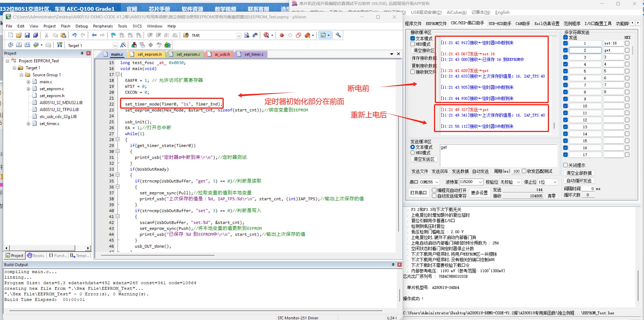Click multi-string field containing set:16
The image size is (644, 320).
click(613, 43)
